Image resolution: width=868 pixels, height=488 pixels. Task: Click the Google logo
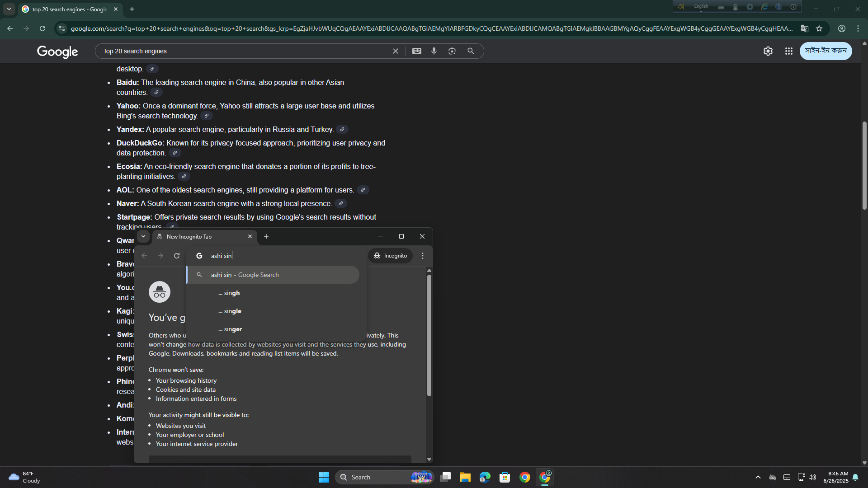tap(57, 52)
